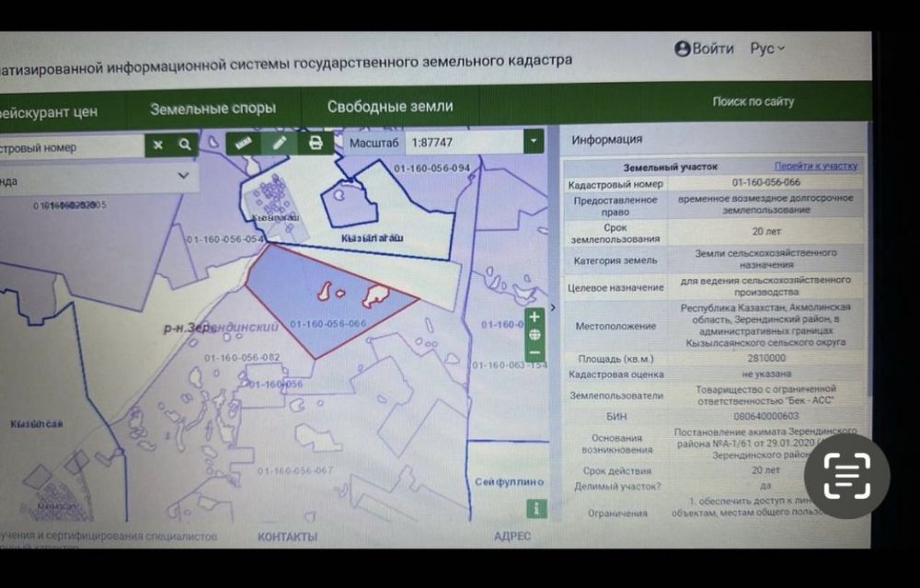The width and height of the screenshot is (920, 588).
Task: Open the Земельные споры menu
Action: [213, 109]
